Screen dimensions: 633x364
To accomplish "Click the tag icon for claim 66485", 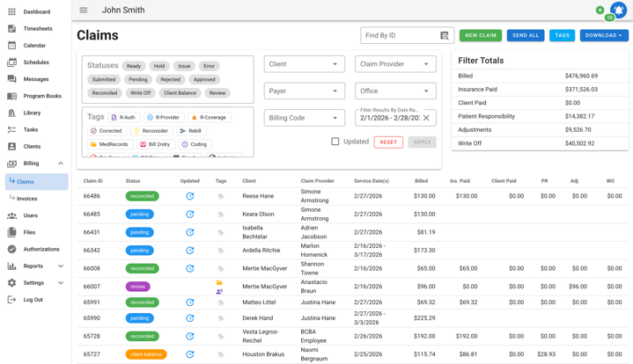I will 220,215.
